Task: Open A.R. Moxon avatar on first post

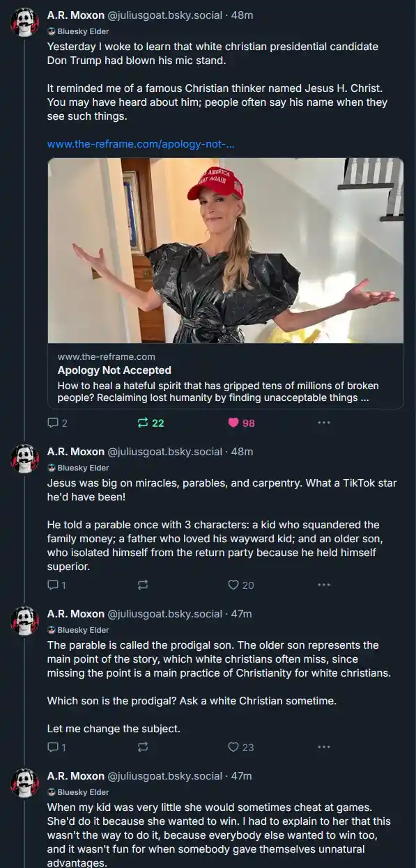Action: [x=24, y=23]
